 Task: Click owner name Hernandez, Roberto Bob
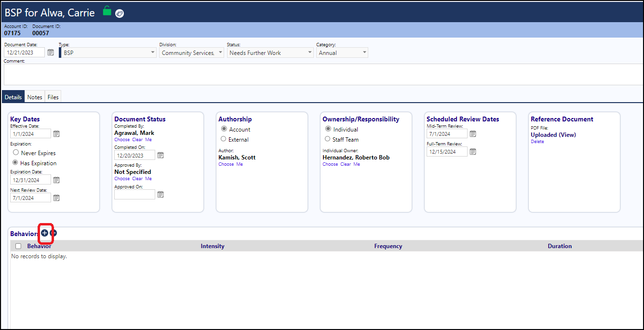[x=356, y=158]
